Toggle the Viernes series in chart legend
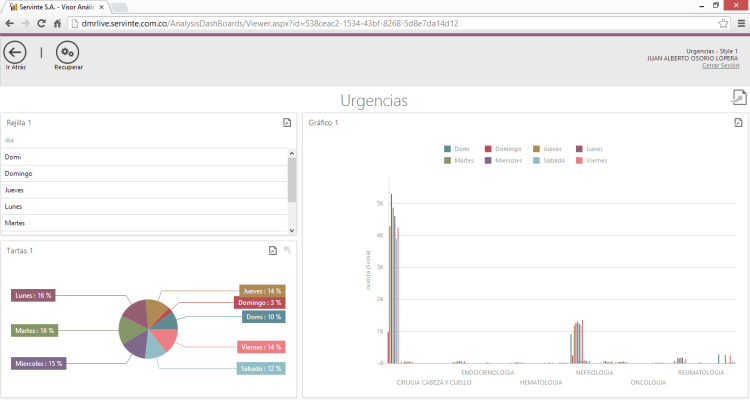 592,160
